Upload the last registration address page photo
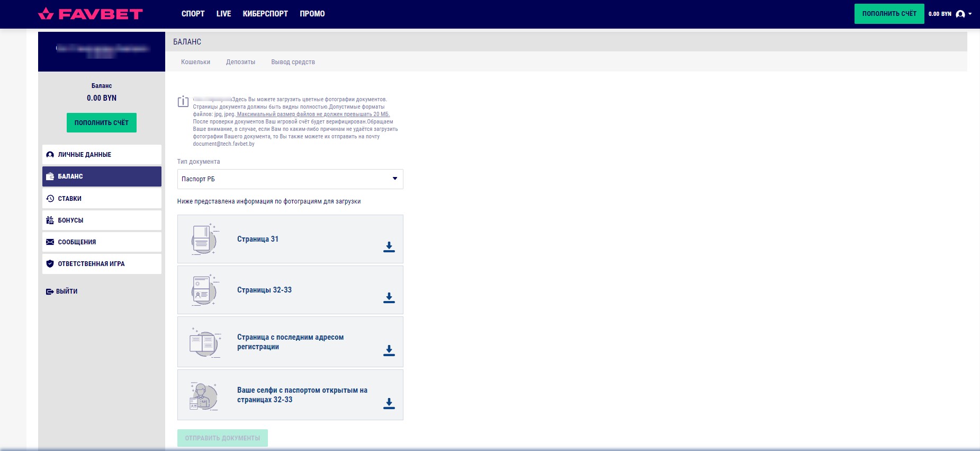Image resolution: width=980 pixels, height=451 pixels. [389, 350]
